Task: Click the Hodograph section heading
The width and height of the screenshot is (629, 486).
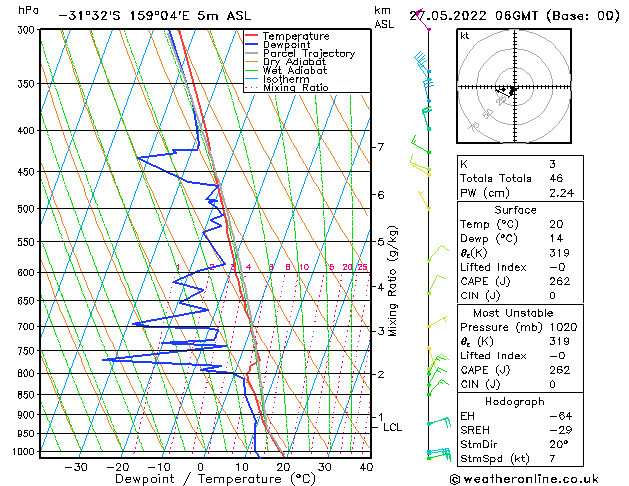Action: (x=515, y=402)
